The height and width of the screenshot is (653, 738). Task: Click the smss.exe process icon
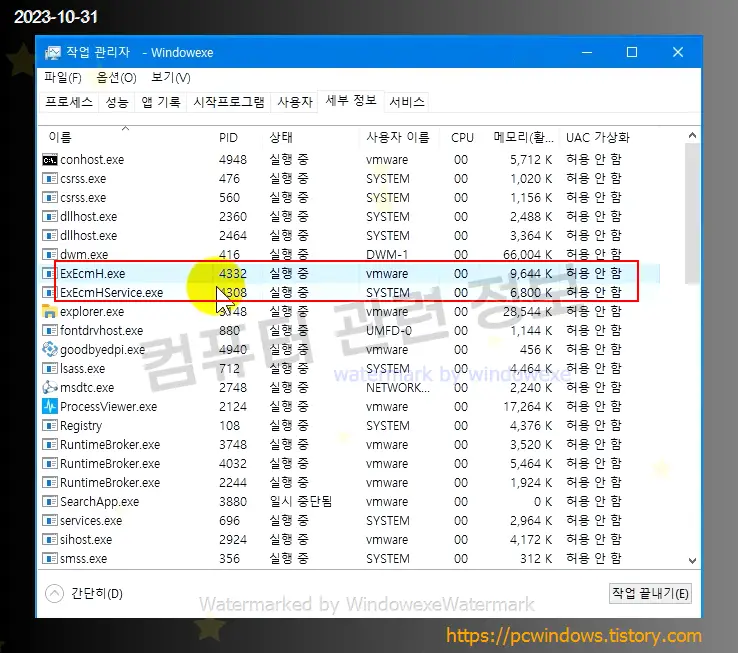(49, 558)
